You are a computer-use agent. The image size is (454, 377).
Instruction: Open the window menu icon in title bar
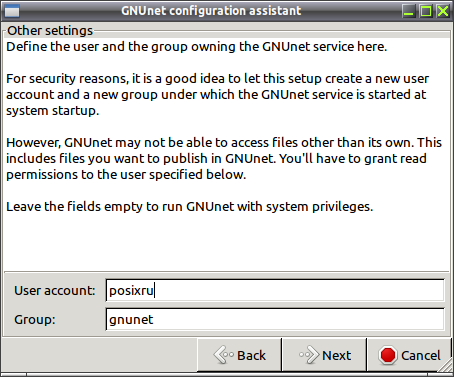[12, 11]
